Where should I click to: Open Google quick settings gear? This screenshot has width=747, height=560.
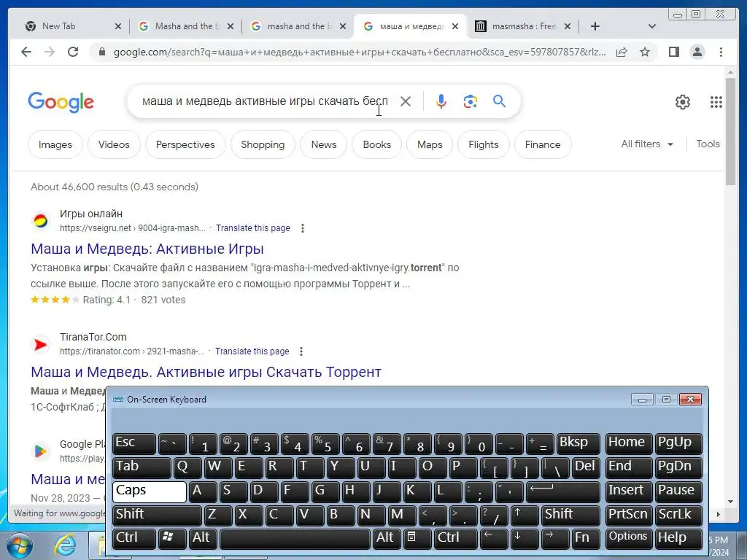pos(683,102)
